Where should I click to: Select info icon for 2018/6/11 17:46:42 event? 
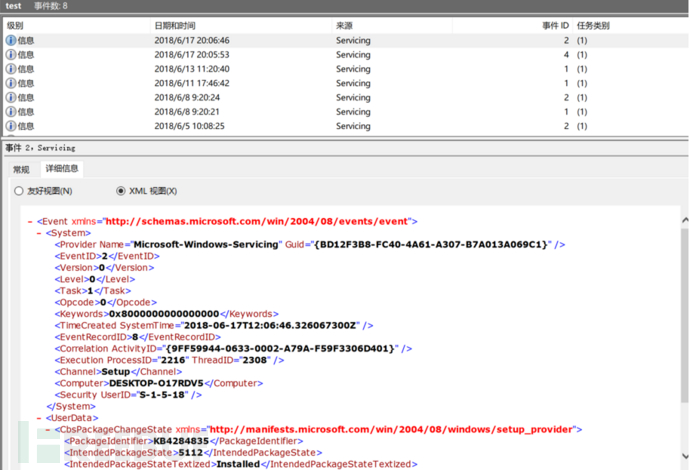(11, 84)
